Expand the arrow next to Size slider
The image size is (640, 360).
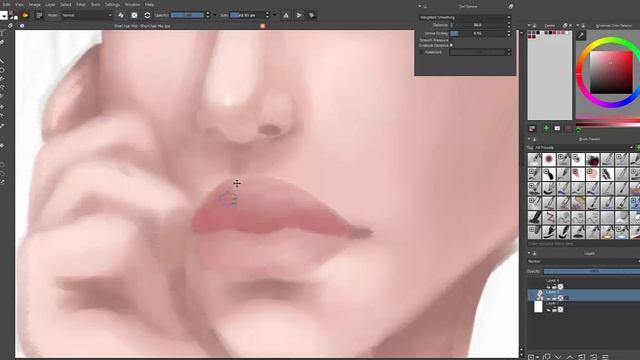(274, 15)
